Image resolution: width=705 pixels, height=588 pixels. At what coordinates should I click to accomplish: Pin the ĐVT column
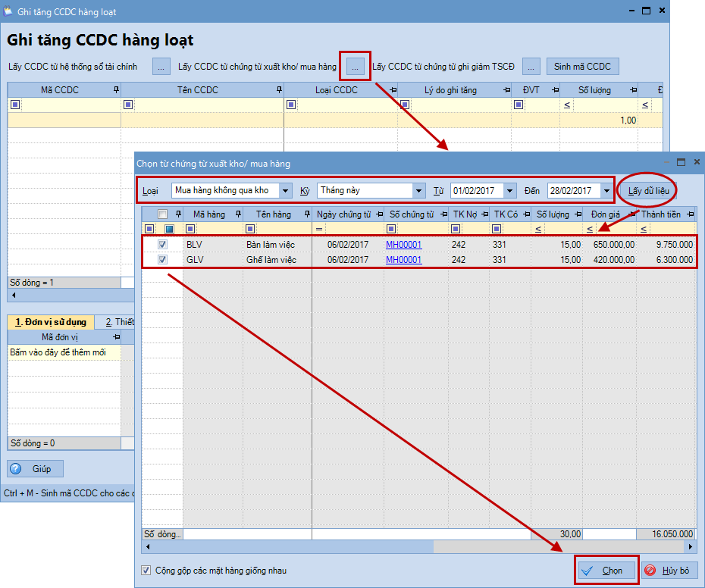point(555,90)
